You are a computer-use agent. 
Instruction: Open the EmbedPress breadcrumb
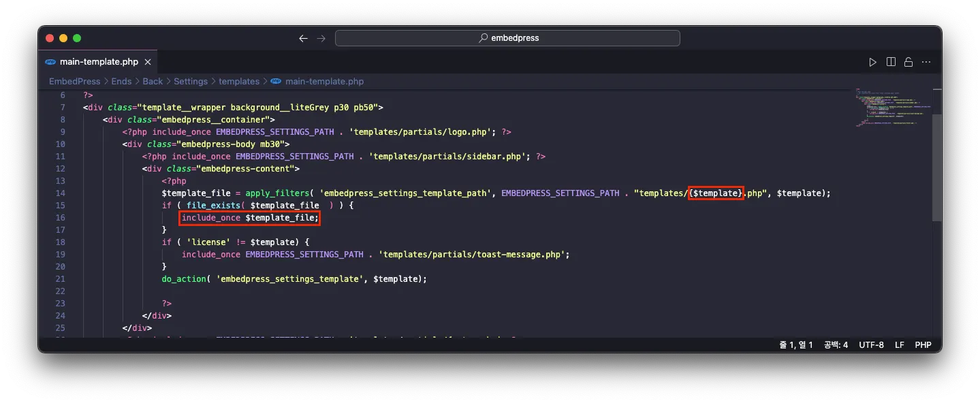click(74, 81)
